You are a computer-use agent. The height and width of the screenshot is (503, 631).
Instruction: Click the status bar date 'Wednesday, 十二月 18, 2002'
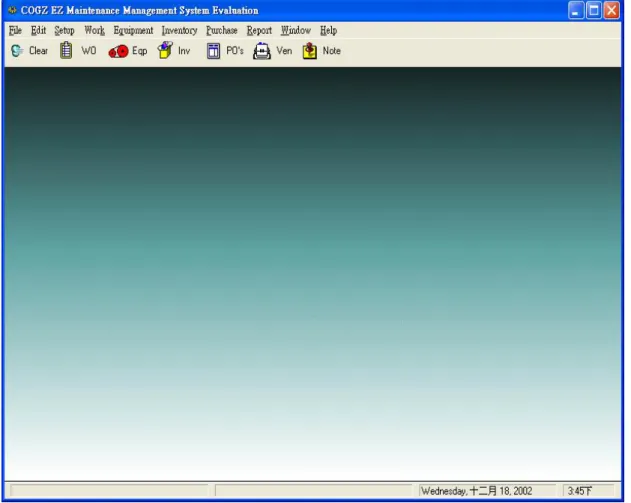476,491
